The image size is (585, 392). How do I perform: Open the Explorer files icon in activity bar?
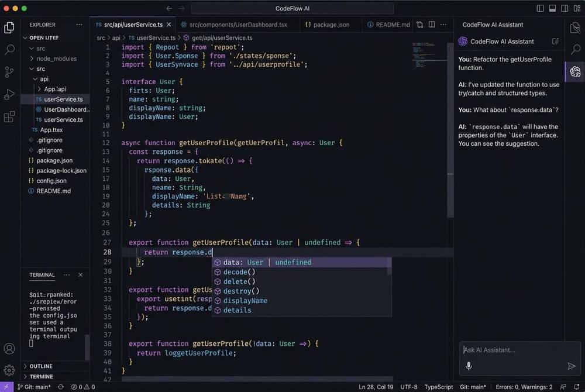[x=9, y=27]
